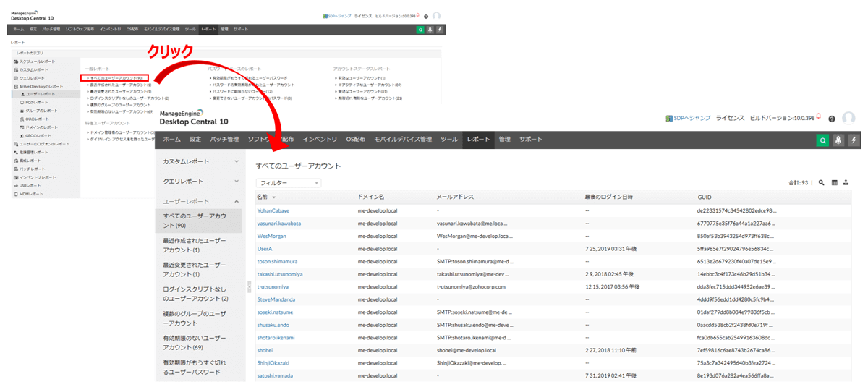Click ライセンス link in the front page header
Viewport: 868px width, 387px height.
(x=730, y=119)
